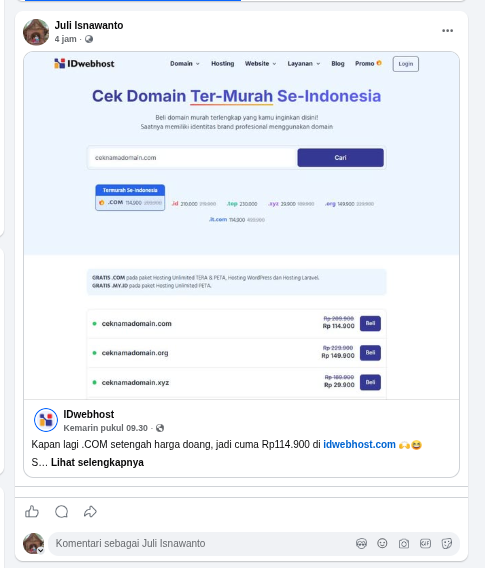Open the IDwebhost page name

89,414
